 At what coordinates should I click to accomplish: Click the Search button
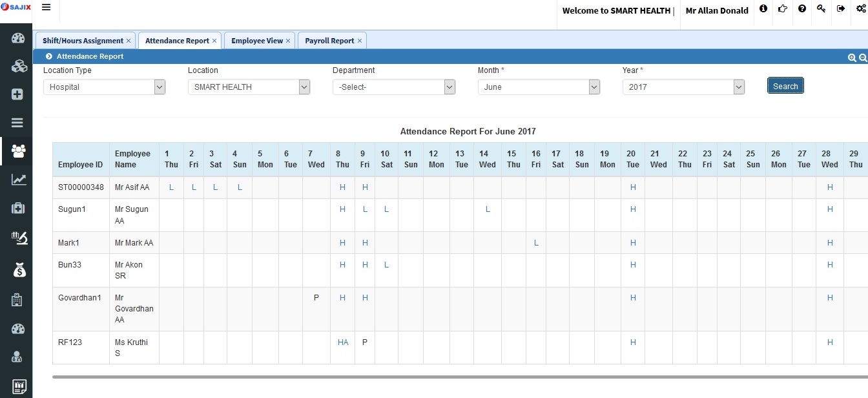click(x=785, y=86)
